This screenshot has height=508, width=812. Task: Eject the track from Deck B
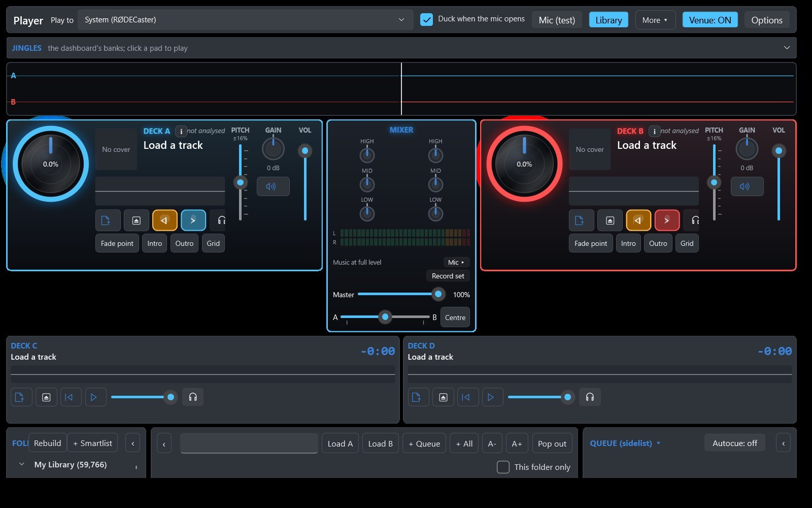click(610, 220)
